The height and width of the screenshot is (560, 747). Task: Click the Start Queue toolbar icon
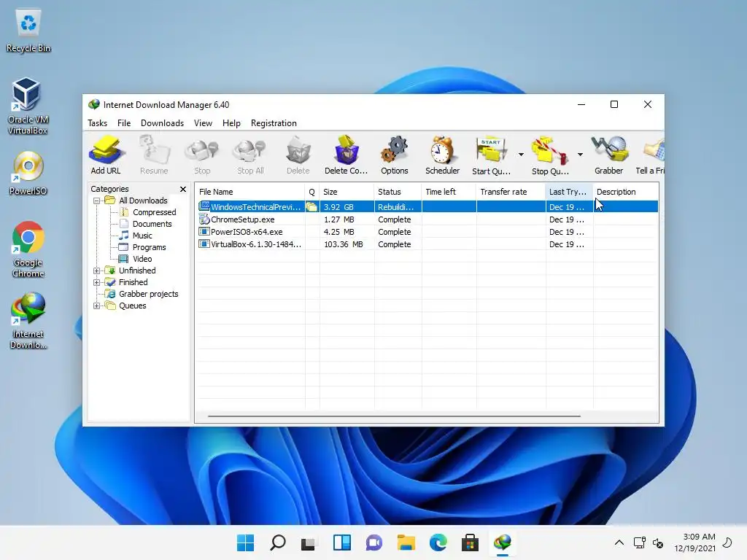(x=491, y=155)
